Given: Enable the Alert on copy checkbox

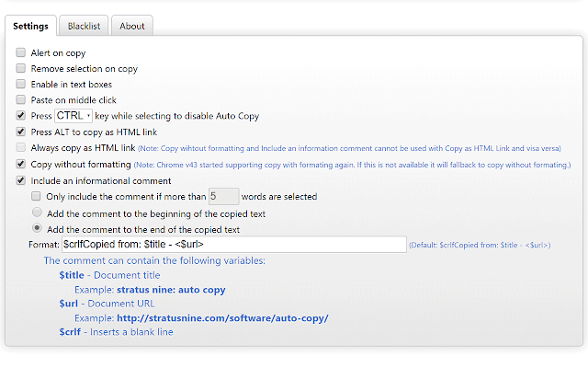Looking at the screenshot, I should click(21, 53).
